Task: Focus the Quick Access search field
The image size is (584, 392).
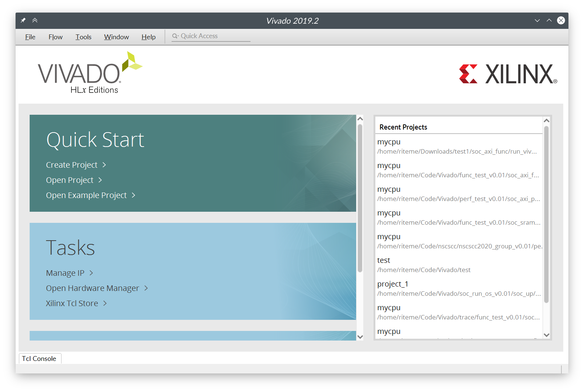Action: (211, 36)
